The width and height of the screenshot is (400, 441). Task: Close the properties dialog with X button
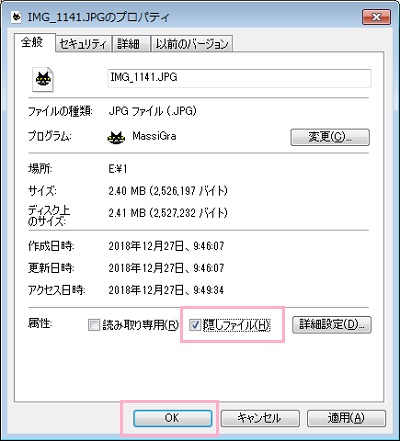pos(376,17)
